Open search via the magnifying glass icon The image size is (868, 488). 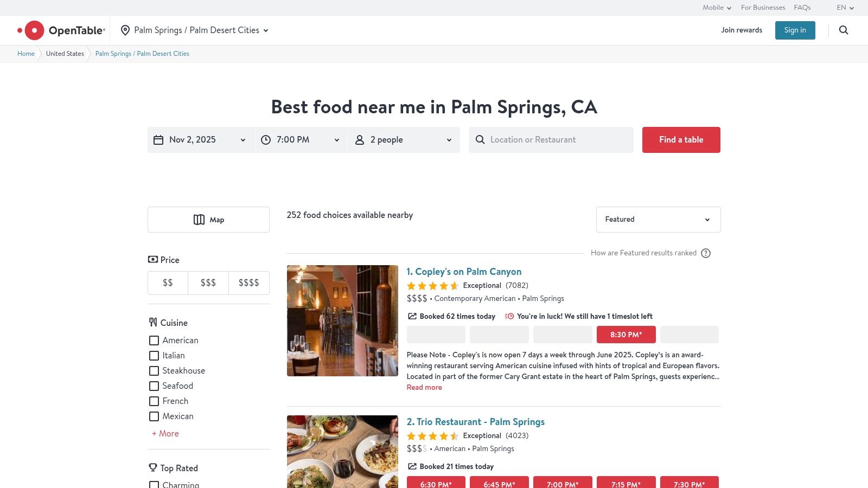844,30
